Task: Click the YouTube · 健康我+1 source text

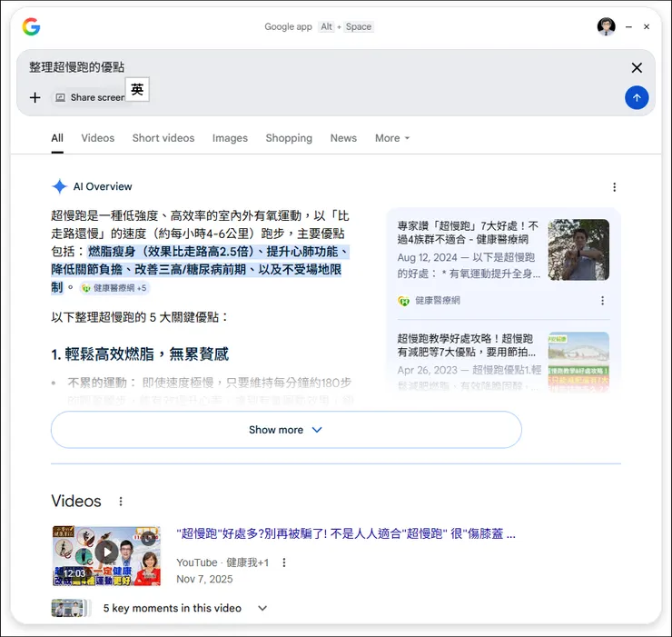Action: 222,562
